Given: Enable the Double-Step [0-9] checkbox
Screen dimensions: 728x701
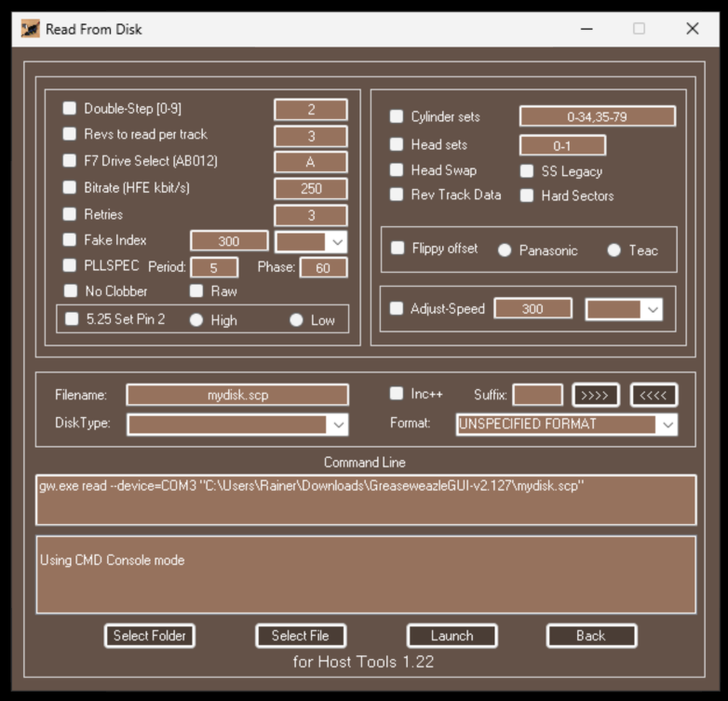Looking at the screenshot, I should [x=70, y=109].
